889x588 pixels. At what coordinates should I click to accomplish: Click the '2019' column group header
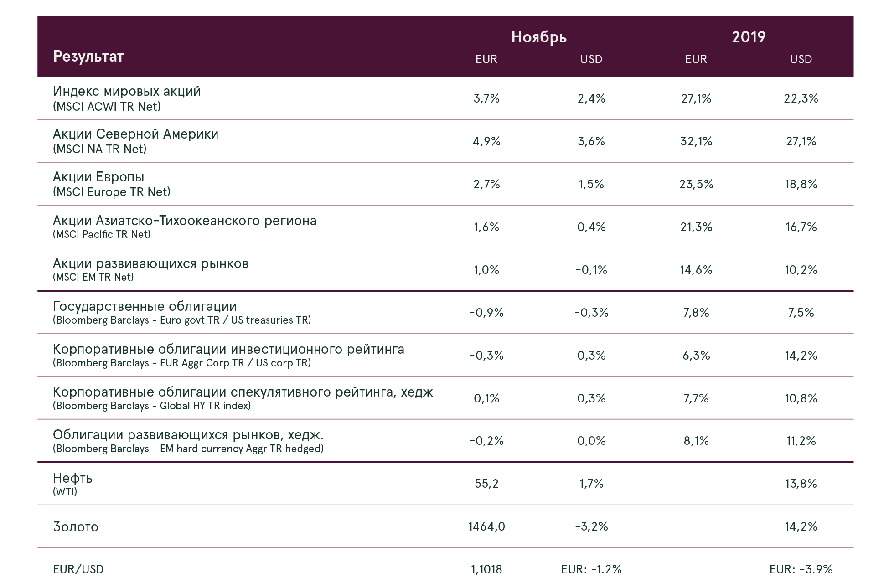pos(749,37)
